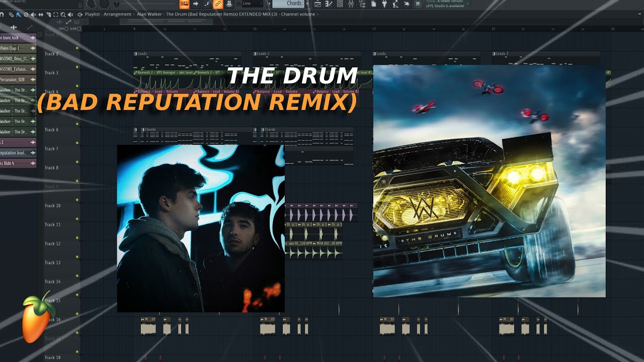Click the right-arrow icon beside the keyboard button
Image resolution: width=644 pixels, height=362 pixels.
pos(195,4)
